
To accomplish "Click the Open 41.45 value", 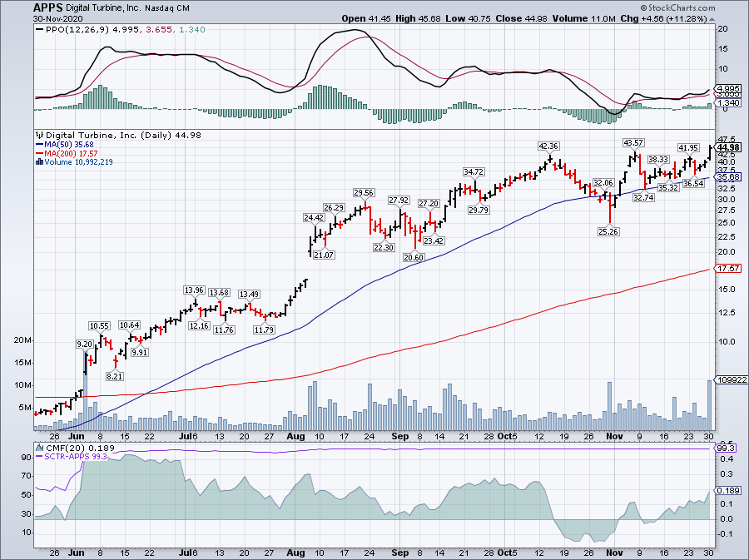I will [366, 18].
